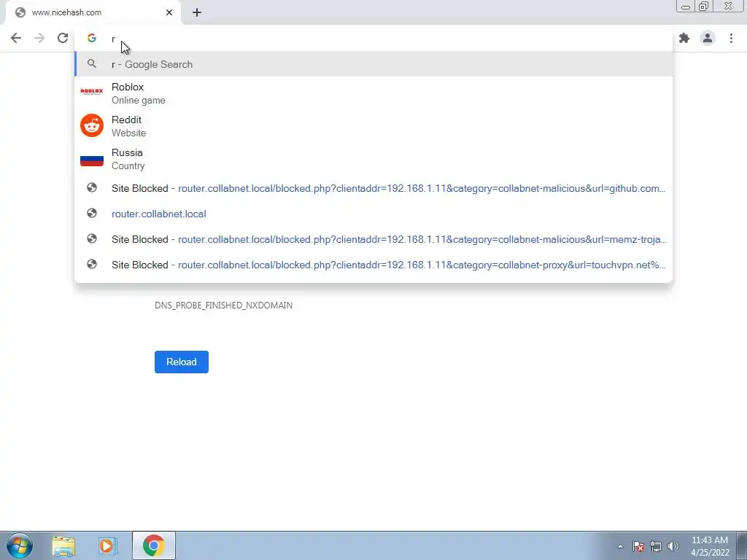Restore down the Chrome window
This screenshot has height=560, width=747.
[x=704, y=6]
